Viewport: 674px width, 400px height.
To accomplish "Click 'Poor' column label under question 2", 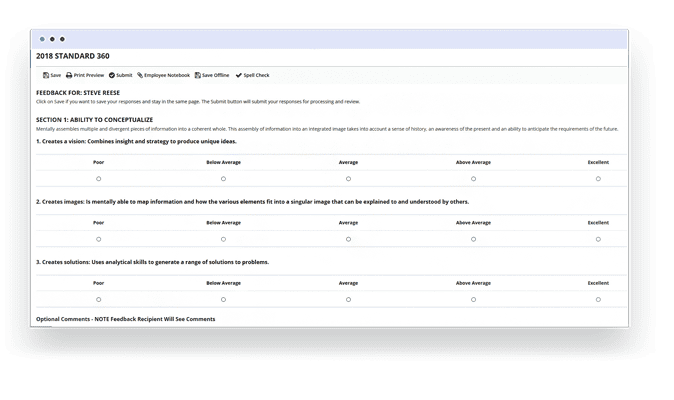I will pos(98,223).
